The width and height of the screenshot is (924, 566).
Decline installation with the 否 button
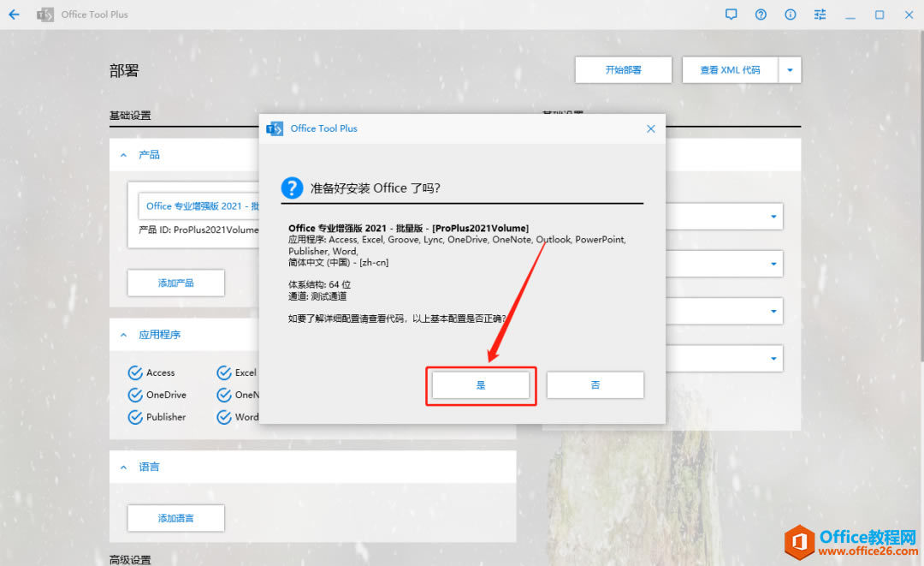pyautogui.click(x=595, y=385)
